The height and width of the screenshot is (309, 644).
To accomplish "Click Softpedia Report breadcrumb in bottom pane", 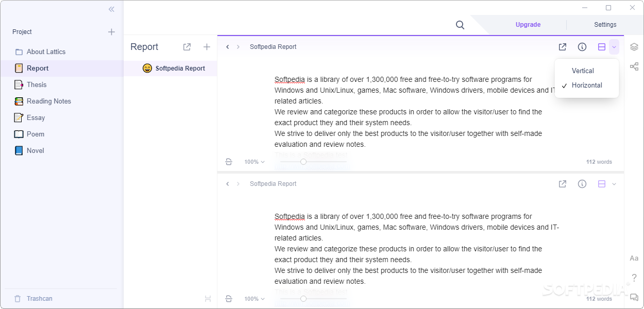I will (x=273, y=184).
